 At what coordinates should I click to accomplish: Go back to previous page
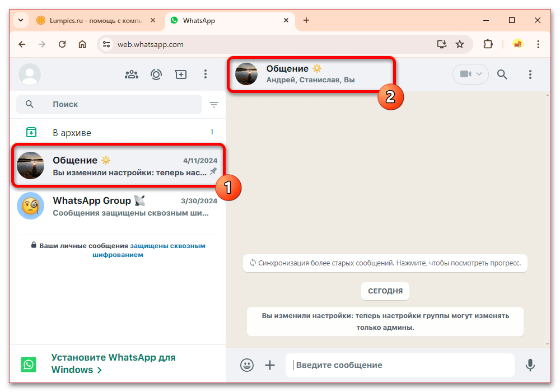click(22, 44)
